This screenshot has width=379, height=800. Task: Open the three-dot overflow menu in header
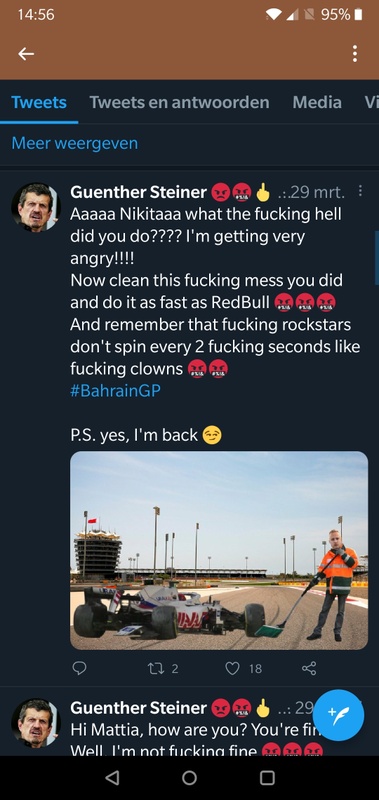355,54
